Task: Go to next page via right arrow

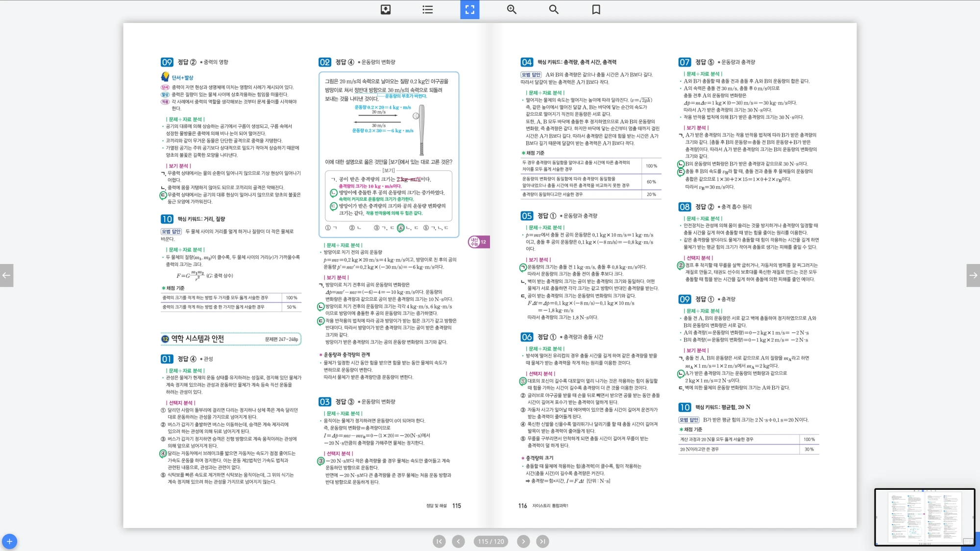Action: click(973, 275)
